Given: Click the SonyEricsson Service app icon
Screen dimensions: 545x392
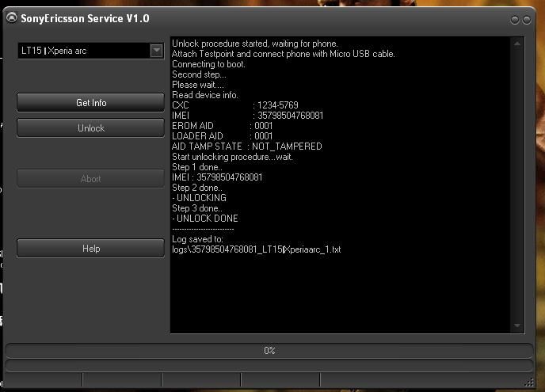Looking at the screenshot, I should click(12, 19).
